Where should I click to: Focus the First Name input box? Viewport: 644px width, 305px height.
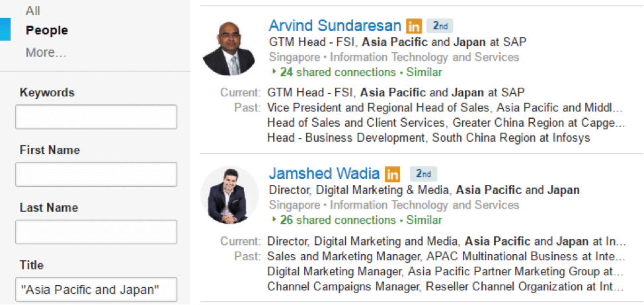pyautogui.click(x=96, y=174)
